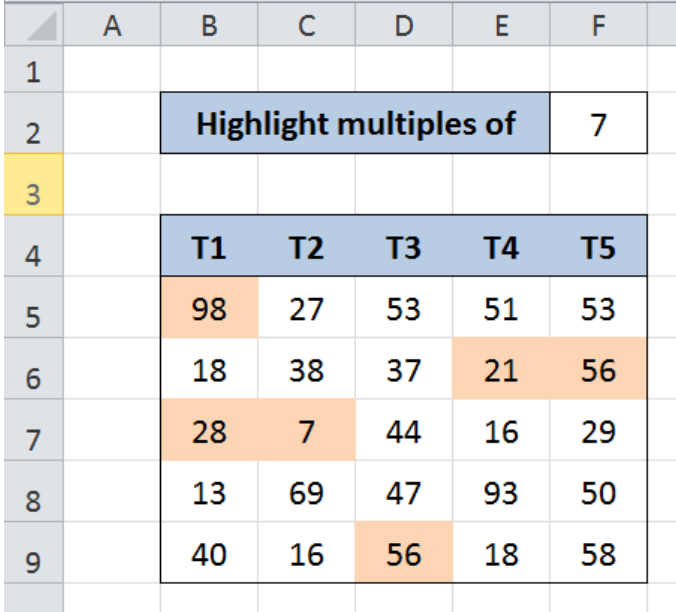This screenshot has height=612, width=676.
Task: Click the T5 header cell
Action: [598, 246]
